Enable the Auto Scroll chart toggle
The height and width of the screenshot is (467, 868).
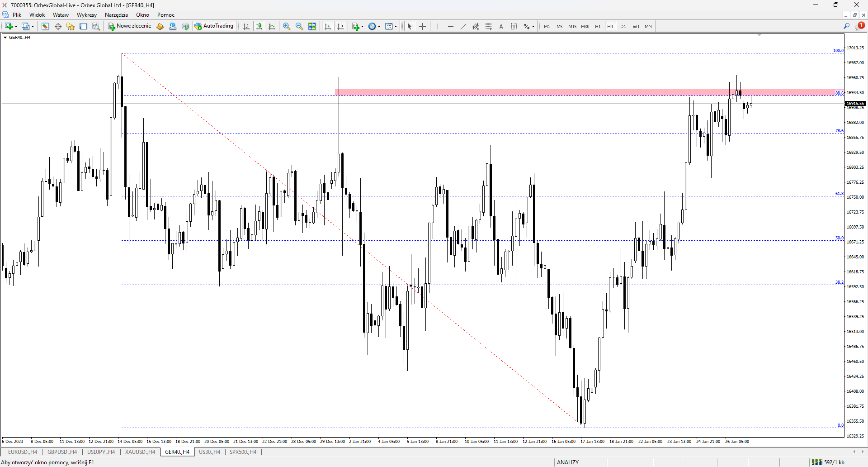coord(328,26)
